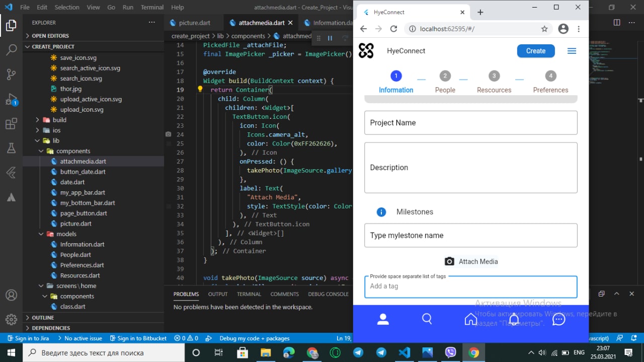Reload the page in Chrome
The height and width of the screenshot is (362, 644).
(394, 29)
